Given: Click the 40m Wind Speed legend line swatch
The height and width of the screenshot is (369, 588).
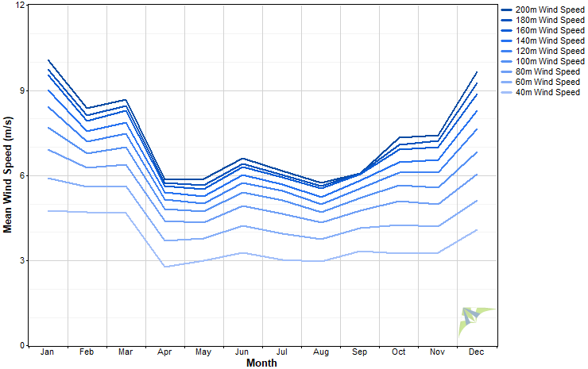Looking at the screenshot, I should tap(507, 93).
